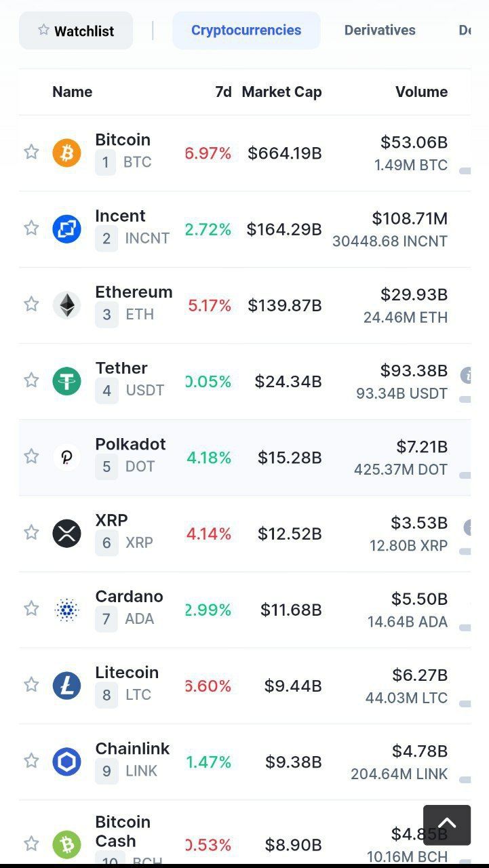
Task: Open the Chainlink hexagon logo icon
Action: coord(66,762)
